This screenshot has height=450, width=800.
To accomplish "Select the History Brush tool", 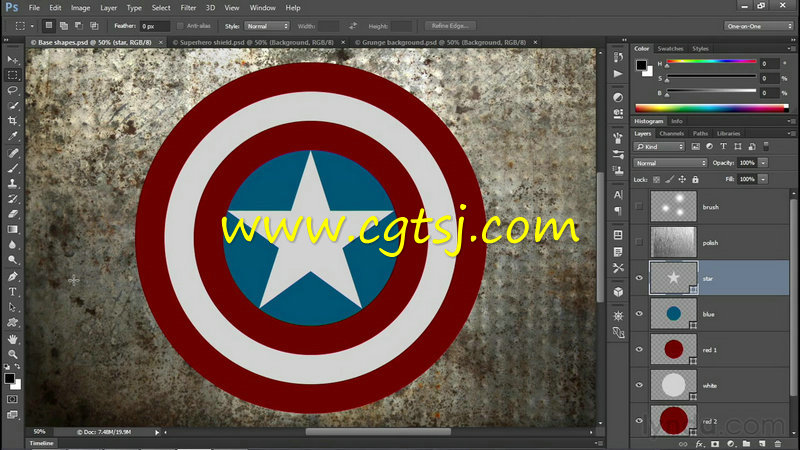I will click(x=13, y=199).
